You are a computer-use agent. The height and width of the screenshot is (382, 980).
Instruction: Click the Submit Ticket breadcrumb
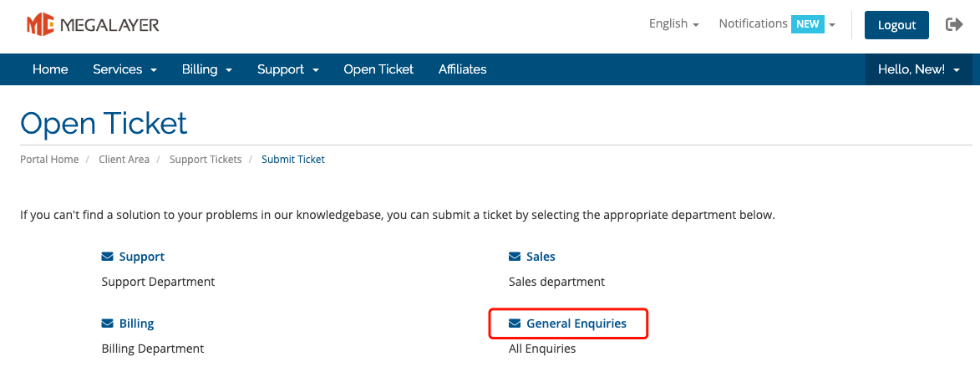click(293, 160)
